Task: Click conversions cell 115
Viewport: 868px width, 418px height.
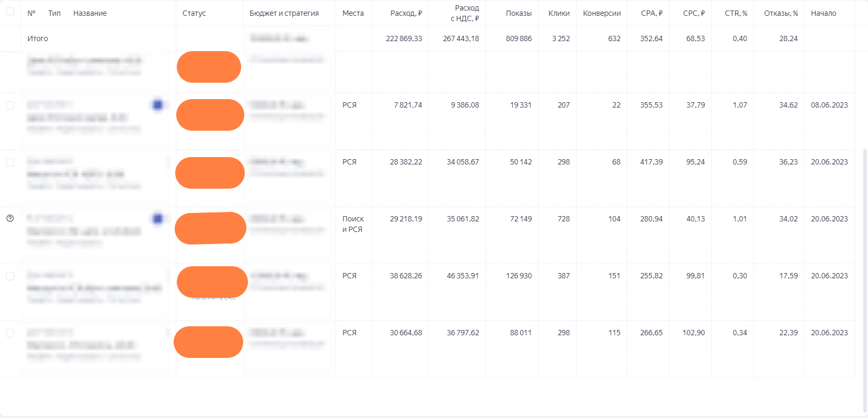Action: [x=614, y=333]
